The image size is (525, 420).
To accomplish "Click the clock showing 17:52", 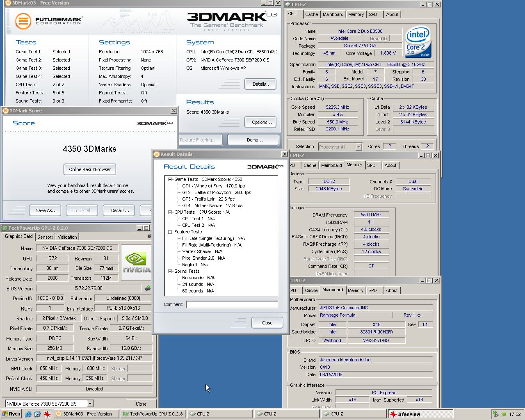I will tap(515, 414).
